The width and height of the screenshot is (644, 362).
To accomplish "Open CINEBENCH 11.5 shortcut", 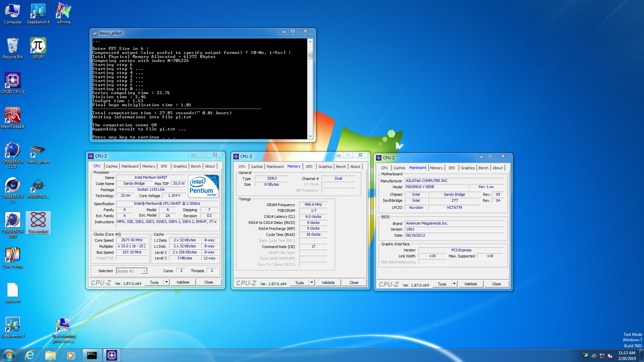I will (x=13, y=156).
